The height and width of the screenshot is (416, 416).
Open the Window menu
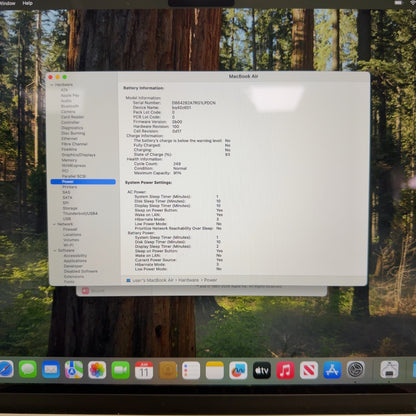point(8,3)
